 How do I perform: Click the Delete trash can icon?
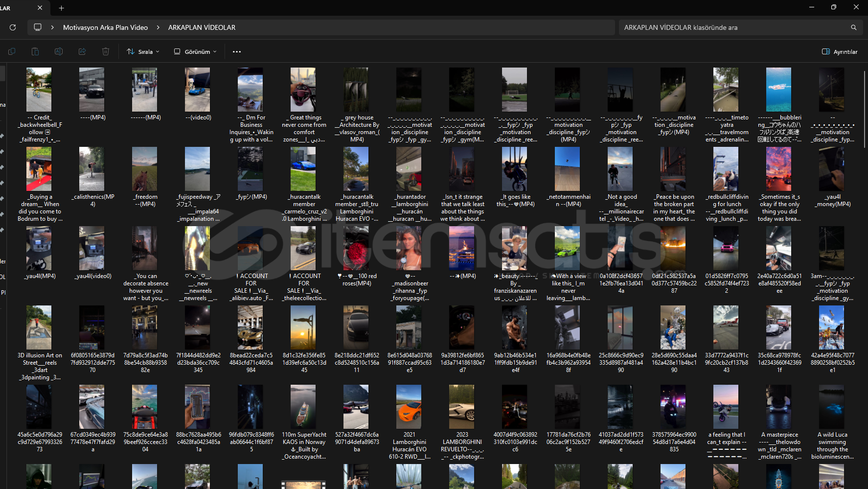[106, 51]
